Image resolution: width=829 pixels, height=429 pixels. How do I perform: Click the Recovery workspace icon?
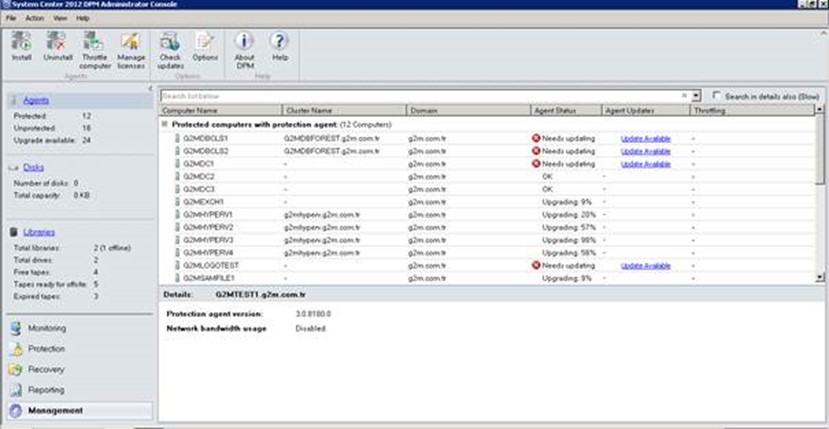click(x=16, y=369)
